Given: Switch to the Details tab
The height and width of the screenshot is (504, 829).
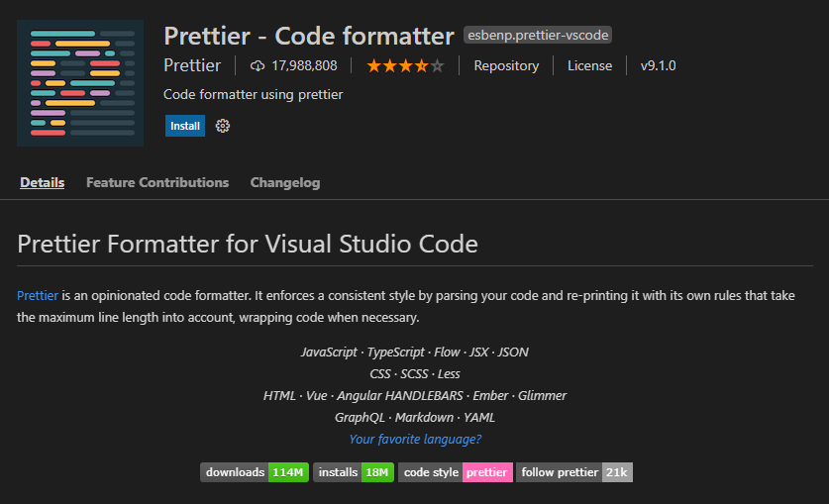Looking at the screenshot, I should click(x=43, y=182).
